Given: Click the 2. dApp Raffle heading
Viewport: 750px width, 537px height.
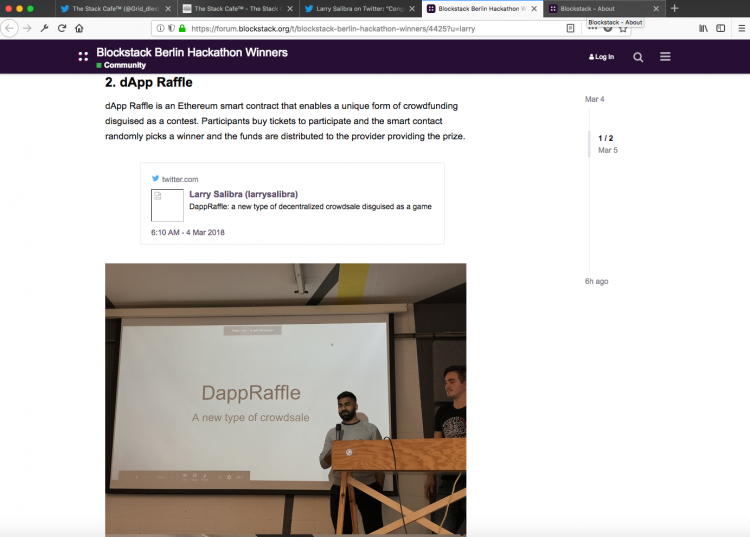Looking at the screenshot, I should (149, 82).
